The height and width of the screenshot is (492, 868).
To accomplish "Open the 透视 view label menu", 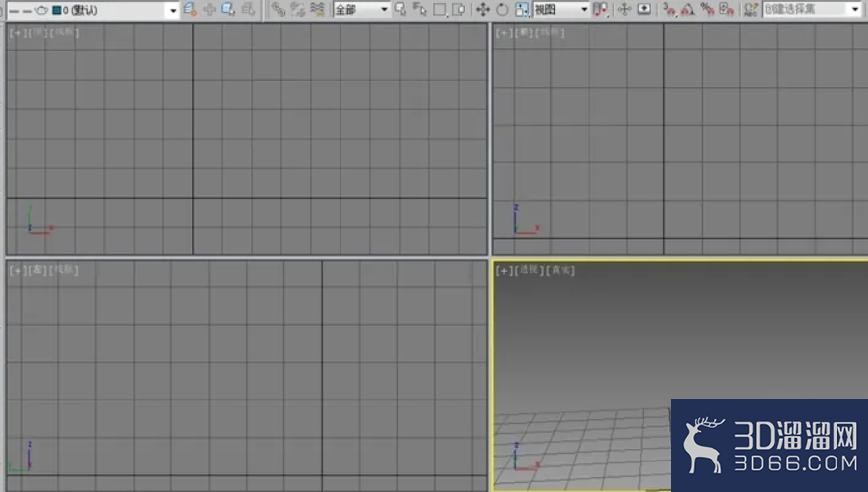I will (x=529, y=270).
